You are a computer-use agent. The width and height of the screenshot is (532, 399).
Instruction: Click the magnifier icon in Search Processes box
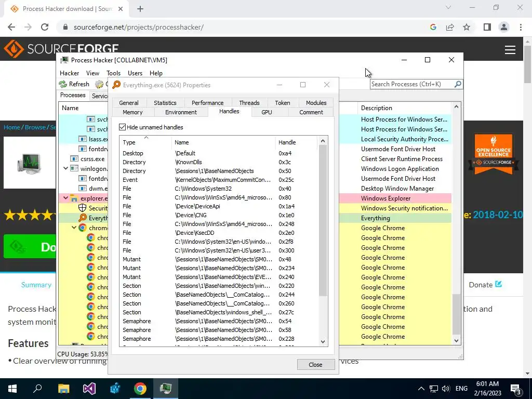point(457,84)
